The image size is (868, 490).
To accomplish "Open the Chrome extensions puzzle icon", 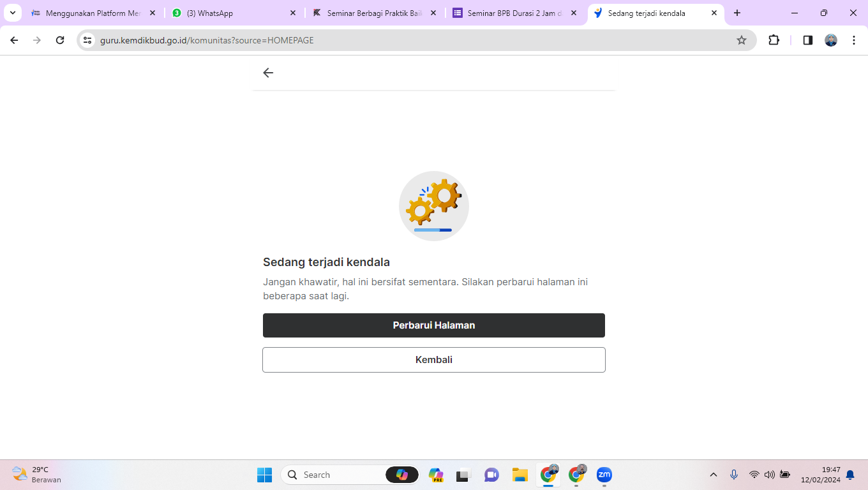I will click(x=774, y=40).
